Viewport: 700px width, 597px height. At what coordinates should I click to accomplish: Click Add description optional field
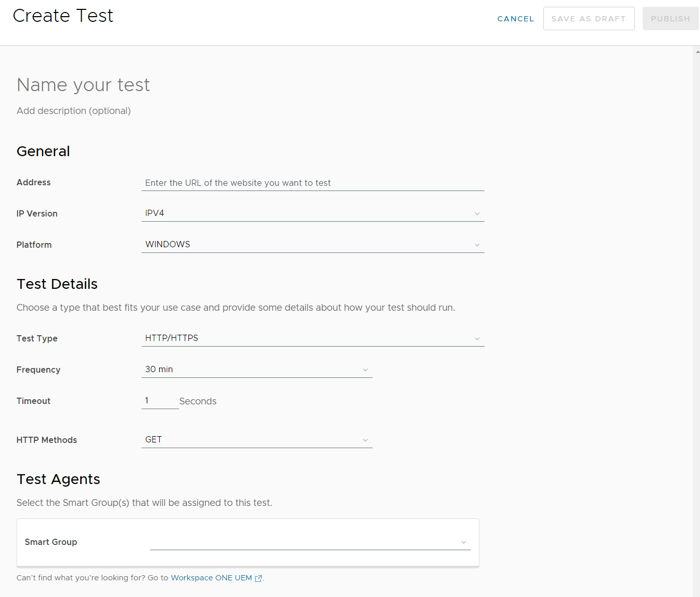pos(73,111)
